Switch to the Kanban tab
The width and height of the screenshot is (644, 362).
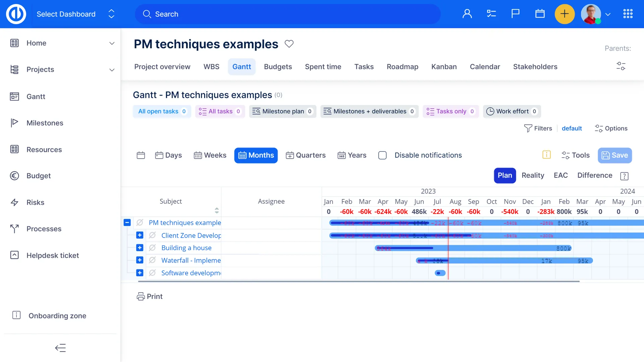coord(444,67)
